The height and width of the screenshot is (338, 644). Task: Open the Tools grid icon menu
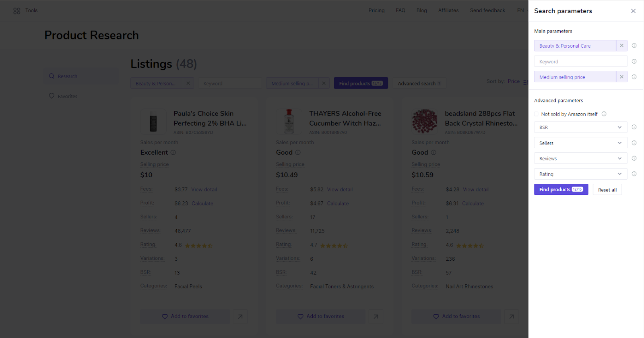pyautogui.click(x=17, y=11)
